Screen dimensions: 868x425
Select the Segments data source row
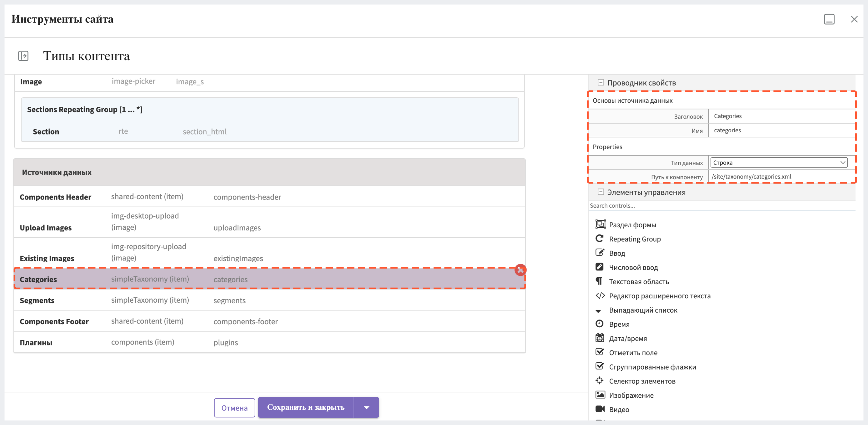(269, 300)
